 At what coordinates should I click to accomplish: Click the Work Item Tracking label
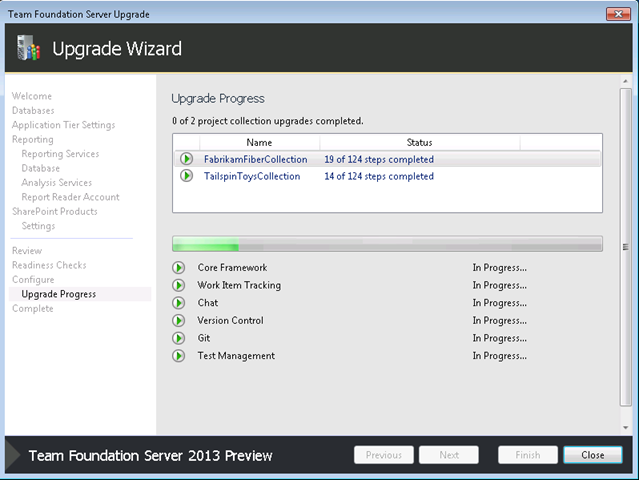coord(239,285)
